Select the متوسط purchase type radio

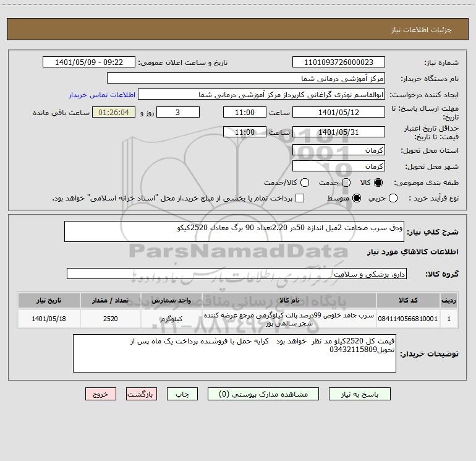pos(357,198)
